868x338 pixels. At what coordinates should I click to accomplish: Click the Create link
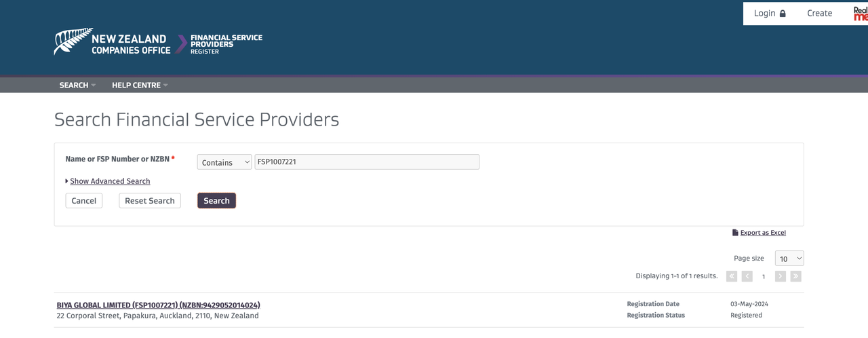coord(819,14)
